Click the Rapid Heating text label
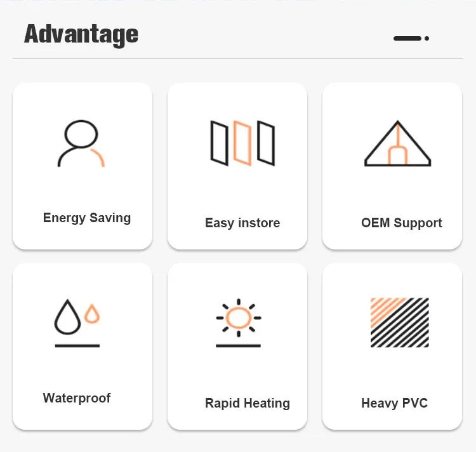Screen dimensions: 476x452 tap(248, 403)
